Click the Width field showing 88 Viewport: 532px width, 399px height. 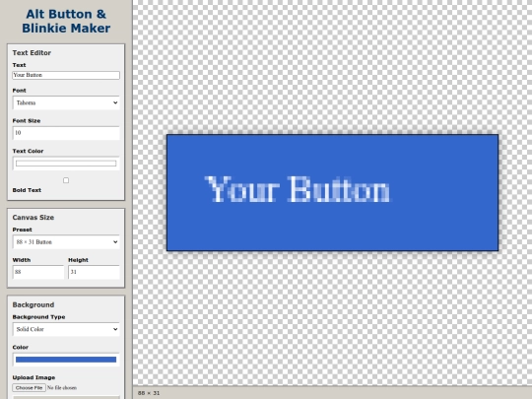pos(38,272)
